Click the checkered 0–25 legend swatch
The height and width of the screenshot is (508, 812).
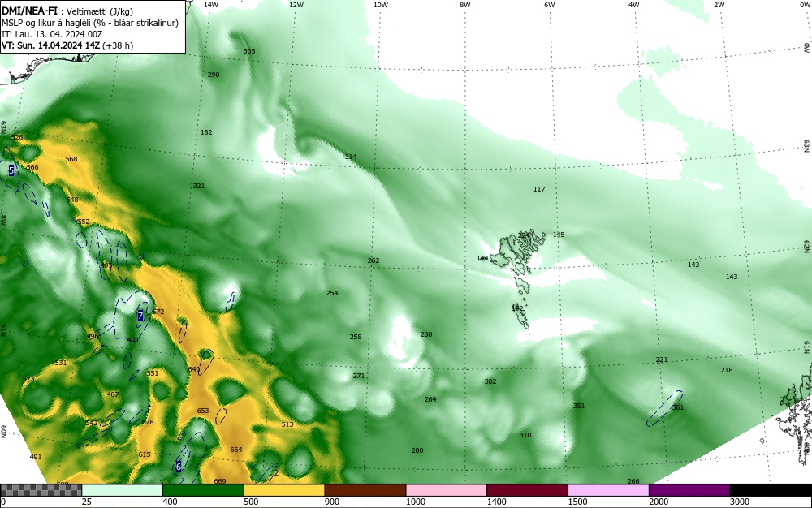[41, 490]
